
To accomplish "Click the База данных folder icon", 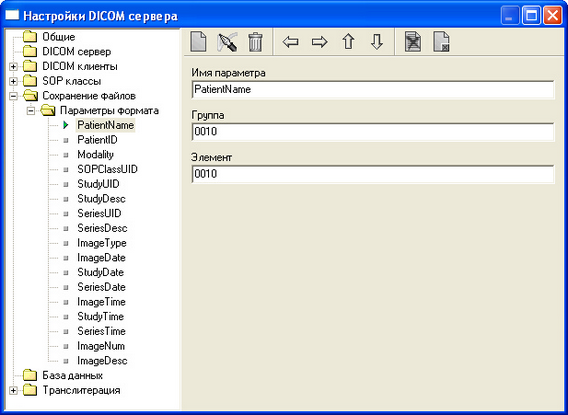I will click(x=30, y=375).
